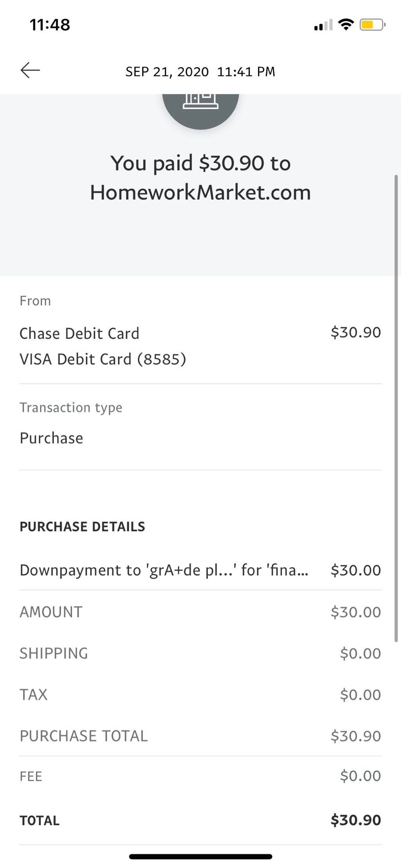This screenshot has height=868, width=401.
Task: Tap the cellular signal bars
Action: [323, 25]
